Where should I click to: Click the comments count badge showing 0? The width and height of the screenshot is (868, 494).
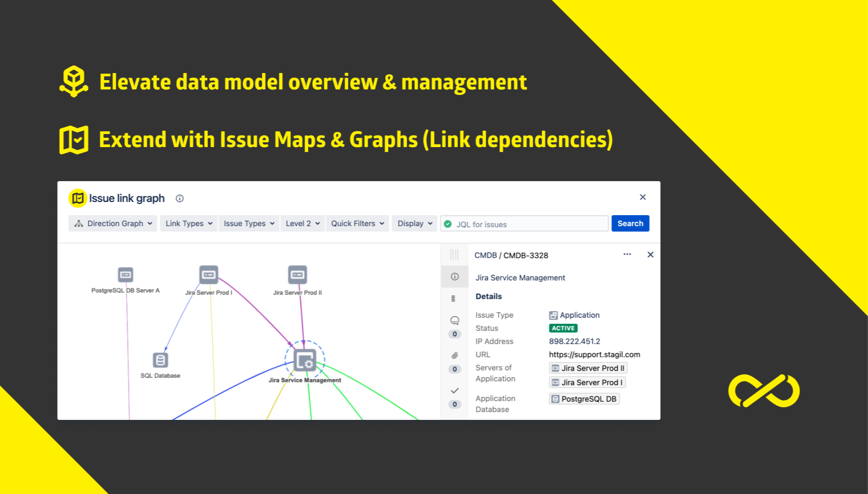tap(455, 334)
